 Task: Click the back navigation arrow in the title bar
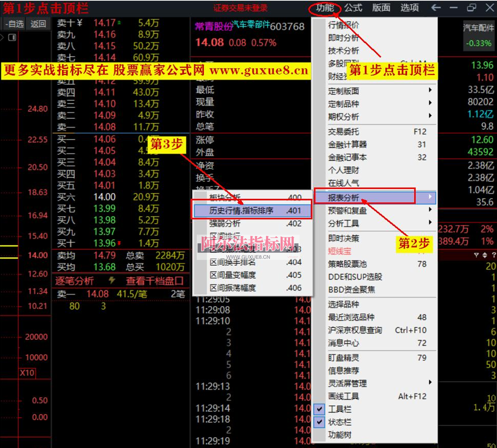coord(436,8)
